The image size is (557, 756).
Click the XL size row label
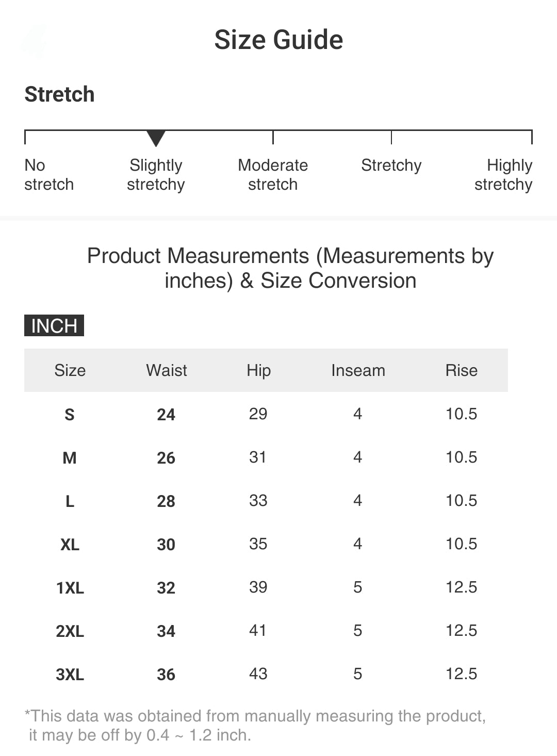pyautogui.click(x=70, y=545)
